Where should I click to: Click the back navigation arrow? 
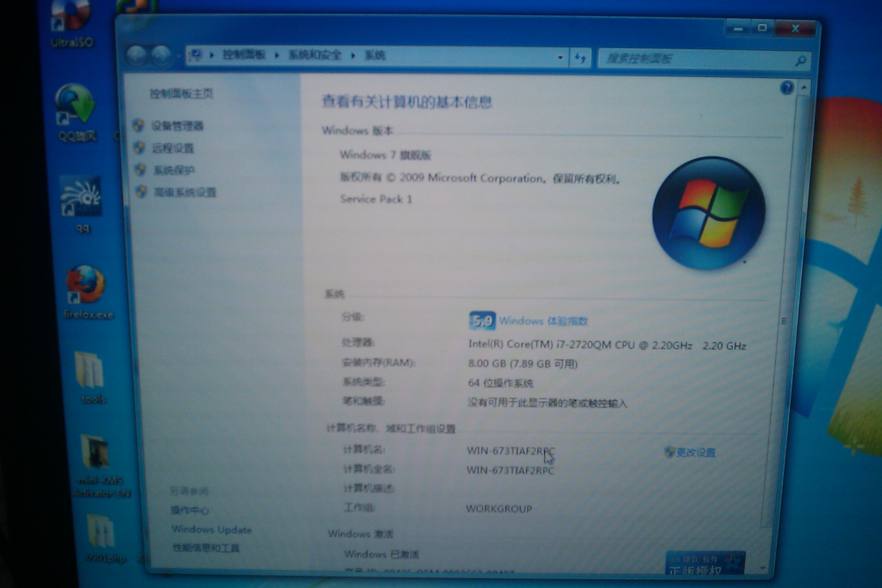pyautogui.click(x=136, y=56)
